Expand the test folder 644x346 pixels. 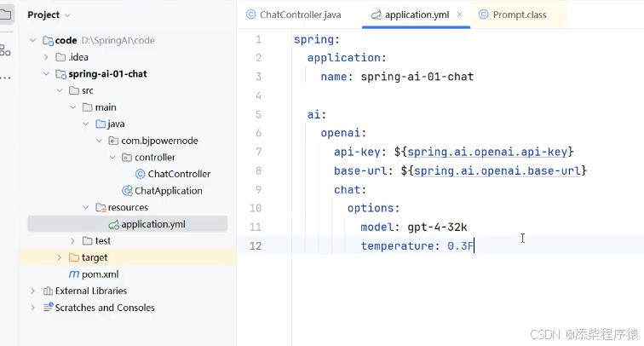coord(72,241)
